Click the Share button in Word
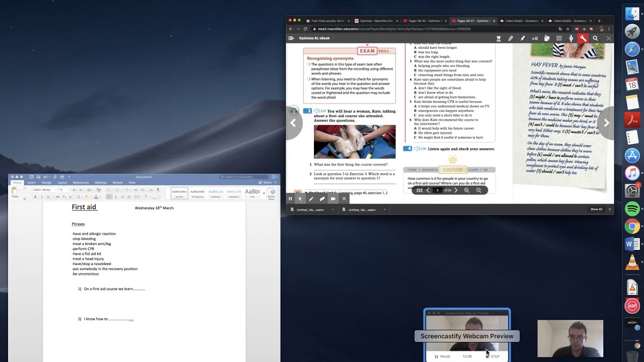 point(264,183)
